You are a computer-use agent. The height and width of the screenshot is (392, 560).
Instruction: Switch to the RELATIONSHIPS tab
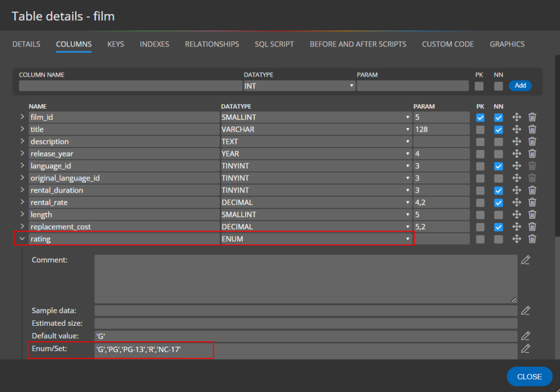click(212, 44)
